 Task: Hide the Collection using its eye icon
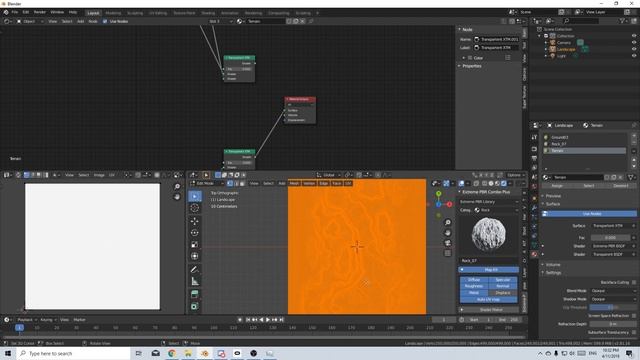pyautogui.click(x=634, y=36)
